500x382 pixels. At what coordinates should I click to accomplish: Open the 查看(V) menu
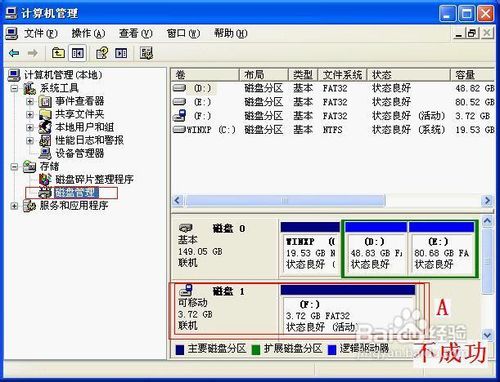coord(136,34)
